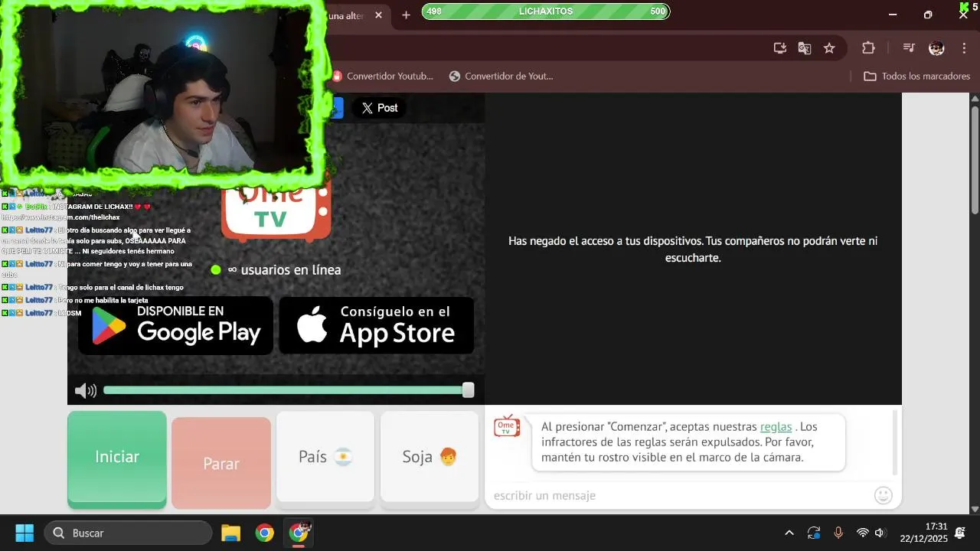Open the País country selector

(x=325, y=457)
